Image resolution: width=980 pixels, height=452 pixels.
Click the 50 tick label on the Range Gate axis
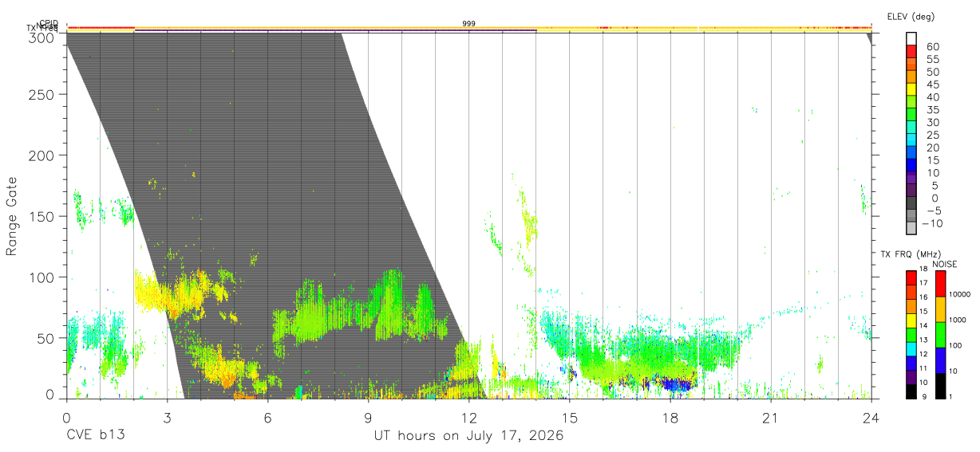tap(45, 337)
